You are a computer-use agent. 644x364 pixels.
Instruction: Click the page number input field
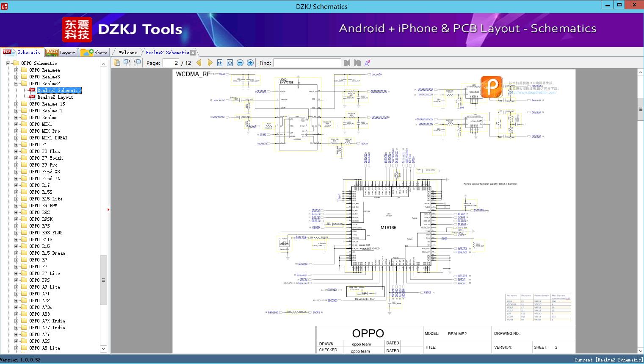point(171,63)
